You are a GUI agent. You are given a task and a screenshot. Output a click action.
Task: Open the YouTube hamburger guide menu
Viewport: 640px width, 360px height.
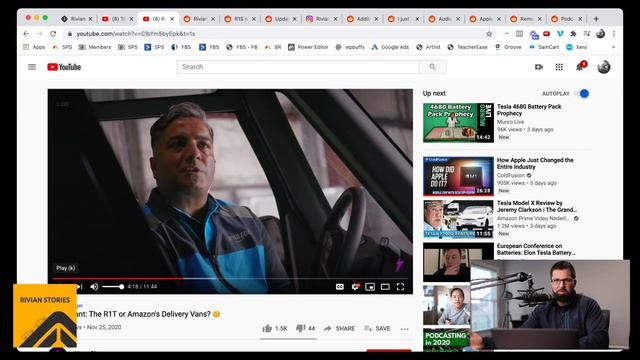click(32, 67)
